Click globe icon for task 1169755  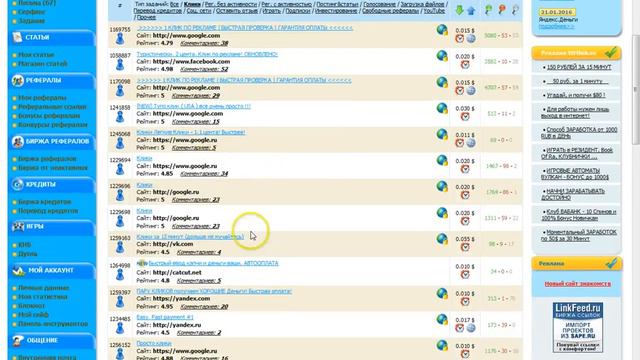click(x=442, y=30)
